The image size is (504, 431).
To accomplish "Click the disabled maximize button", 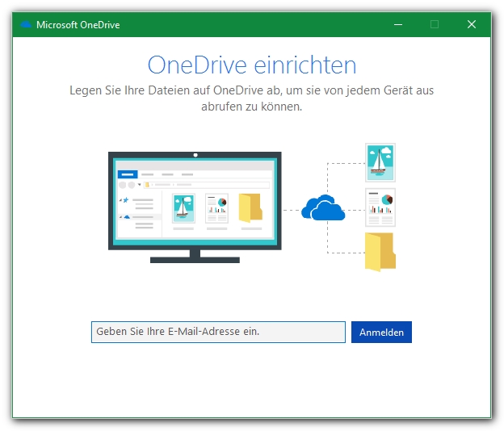I will tap(435, 24).
